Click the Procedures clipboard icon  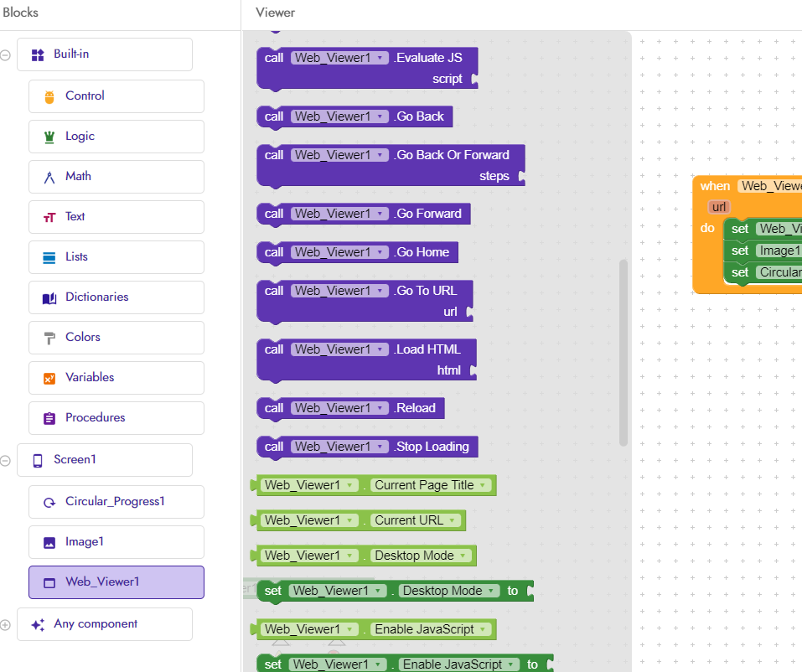(x=49, y=418)
